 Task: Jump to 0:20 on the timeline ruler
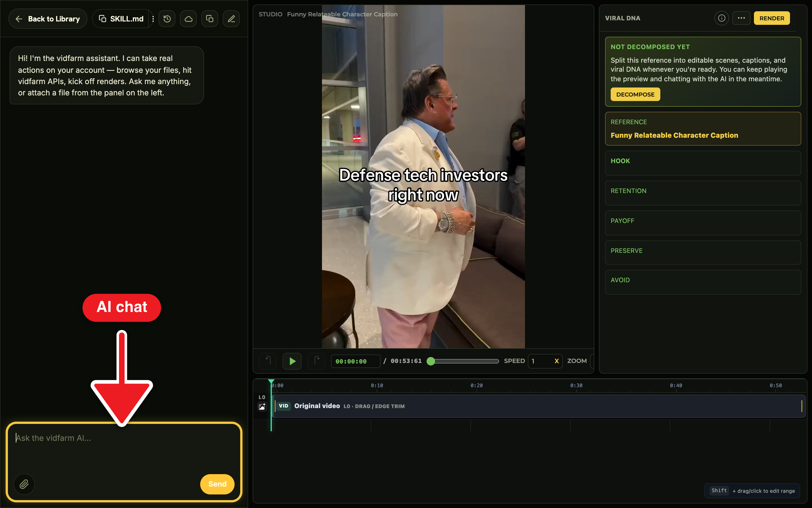476,385
